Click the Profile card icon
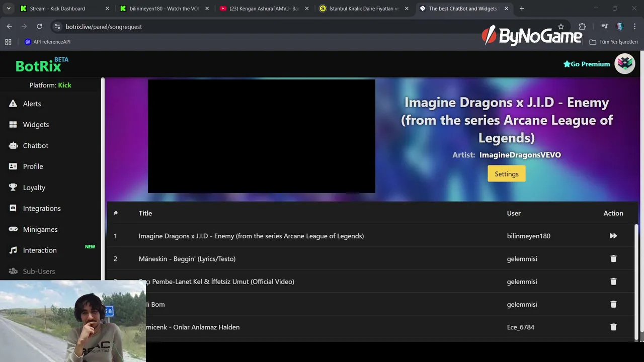This screenshot has width=644, height=362. click(x=13, y=166)
